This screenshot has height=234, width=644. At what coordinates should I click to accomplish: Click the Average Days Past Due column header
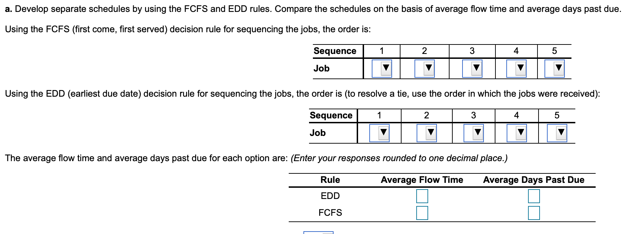534,180
